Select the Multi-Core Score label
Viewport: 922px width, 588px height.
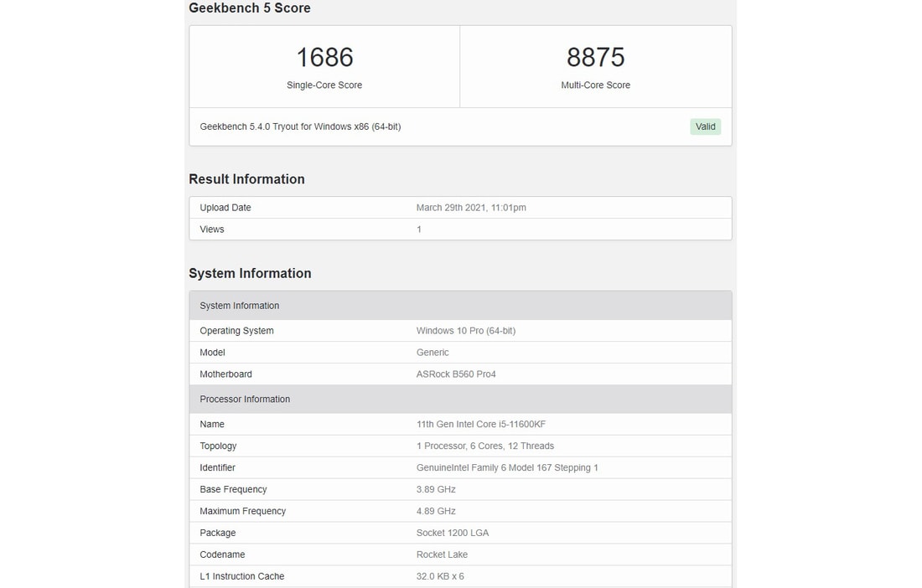pos(595,85)
